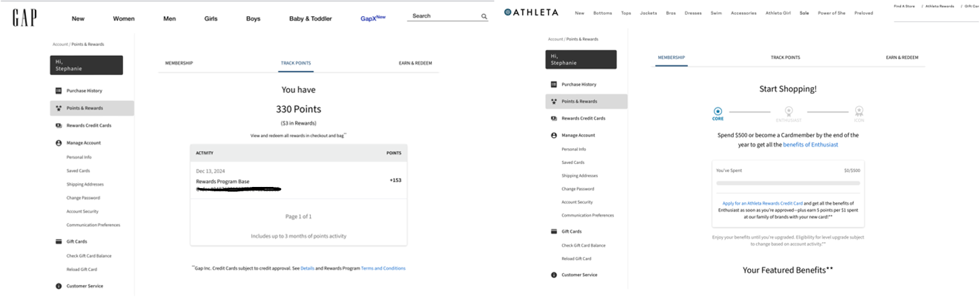Click Athleta Rewards Credit Cards icon
This screenshot has height=300, width=980.
(x=554, y=118)
